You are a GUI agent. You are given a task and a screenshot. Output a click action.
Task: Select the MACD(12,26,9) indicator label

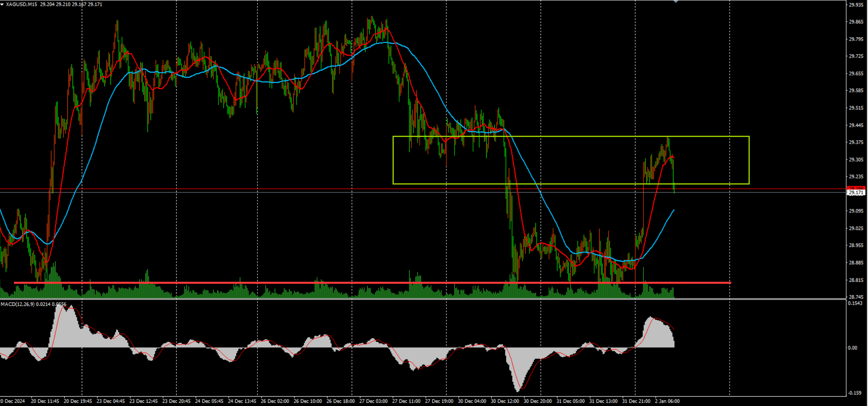(18, 304)
